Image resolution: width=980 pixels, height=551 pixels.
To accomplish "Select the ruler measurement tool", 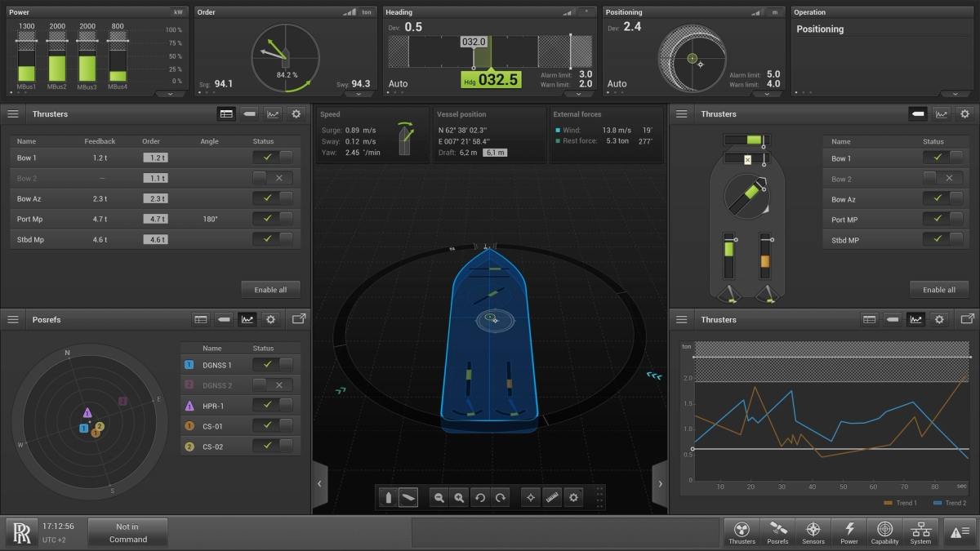I will [553, 497].
